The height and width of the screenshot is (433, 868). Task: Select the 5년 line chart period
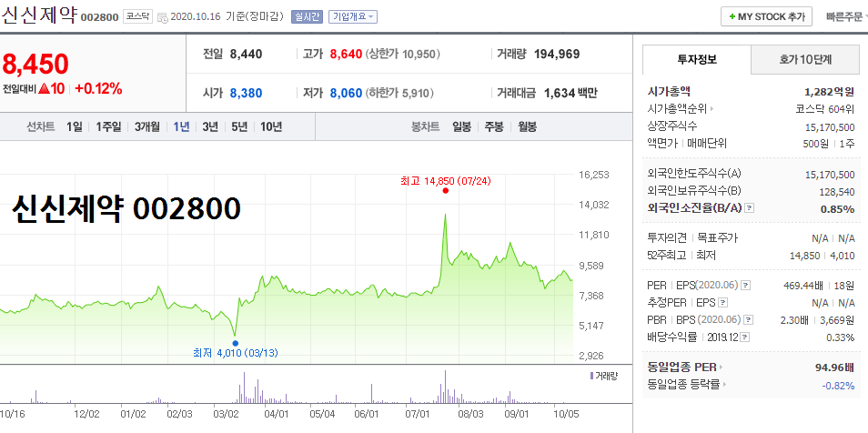pyautogui.click(x=239, y=126)
